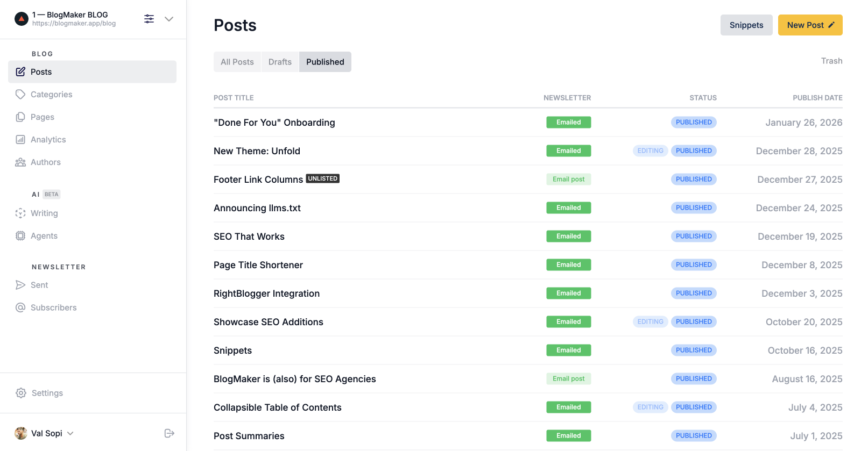The height and width of the screenshot is (451, 868).
Task: Open the "SEO That Works" post
Action: pos(249,237)
